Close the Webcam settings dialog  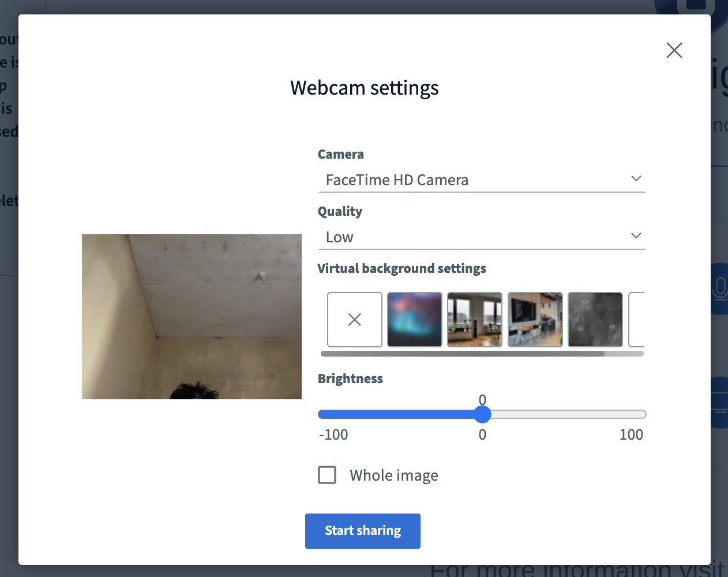tap(674, 50)
